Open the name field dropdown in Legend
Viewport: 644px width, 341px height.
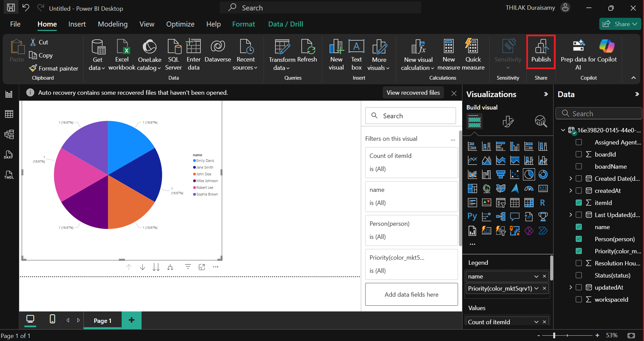click(536, 276)
